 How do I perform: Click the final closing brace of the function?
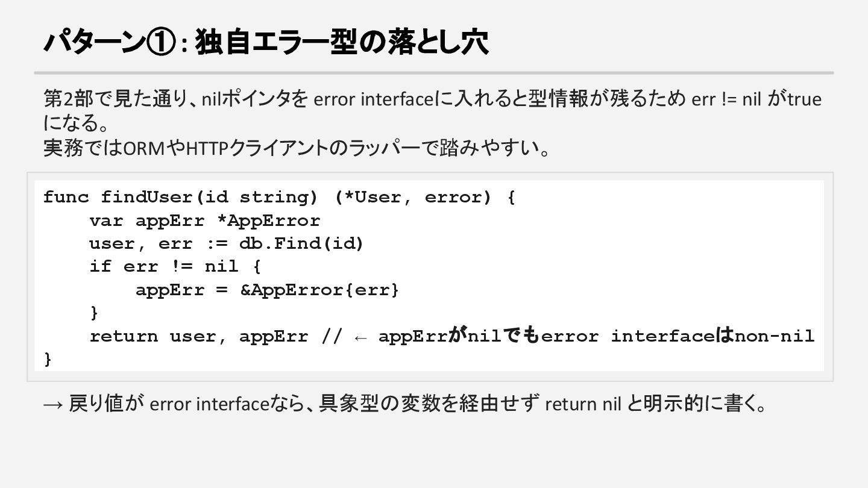48,359
